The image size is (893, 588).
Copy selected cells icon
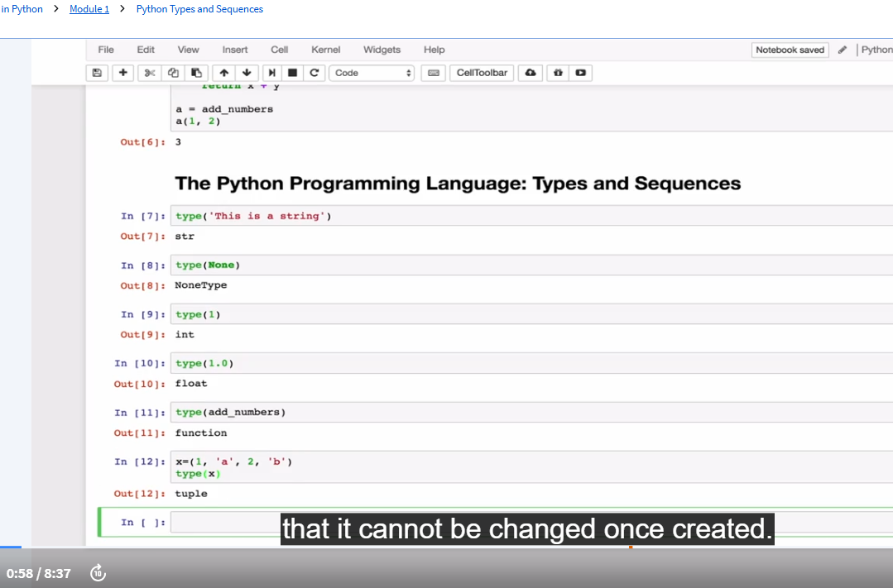[x=173, y=73]
